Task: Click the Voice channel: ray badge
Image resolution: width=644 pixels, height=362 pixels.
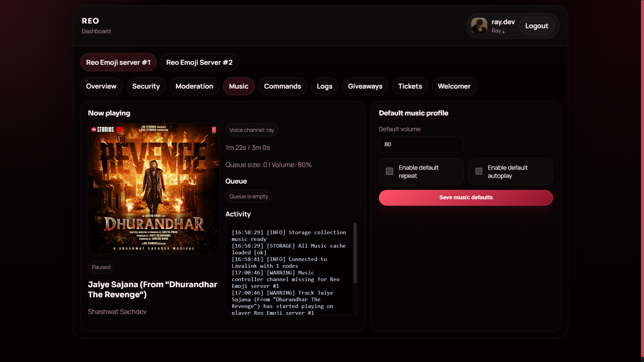Action: point(252,130)
